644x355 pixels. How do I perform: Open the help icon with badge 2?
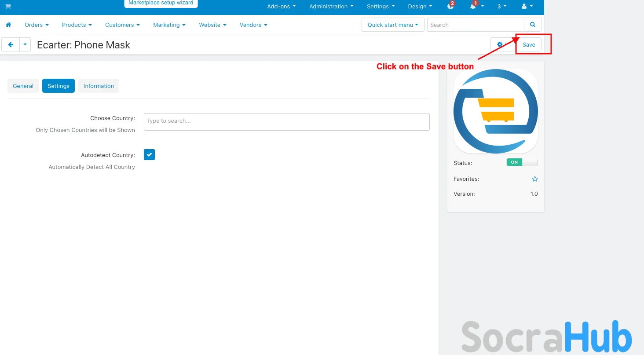450,6
